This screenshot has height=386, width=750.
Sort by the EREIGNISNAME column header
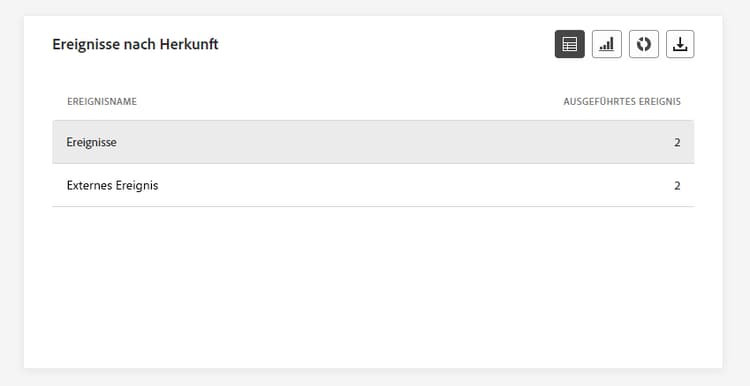[102, 101]
